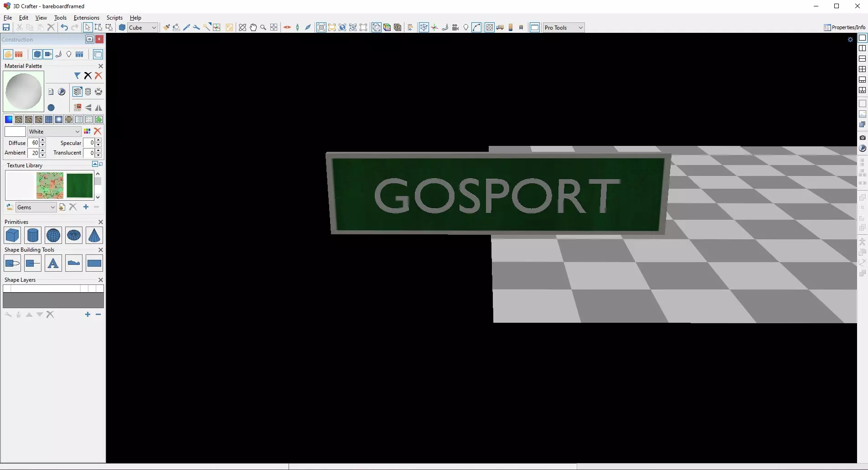The image size is (868, 470).
Task: Click the Diffuse value field
Action: tap(34, 143)
